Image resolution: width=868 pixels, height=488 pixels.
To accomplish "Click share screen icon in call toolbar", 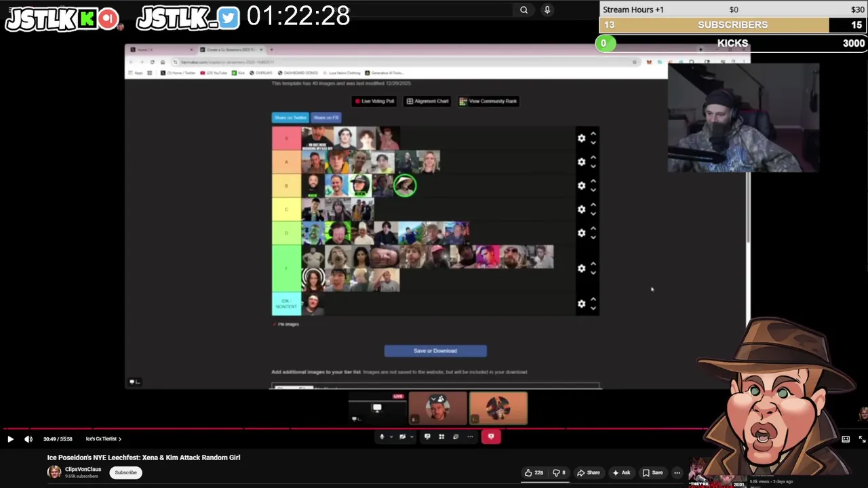I will [x=427, y=436].
